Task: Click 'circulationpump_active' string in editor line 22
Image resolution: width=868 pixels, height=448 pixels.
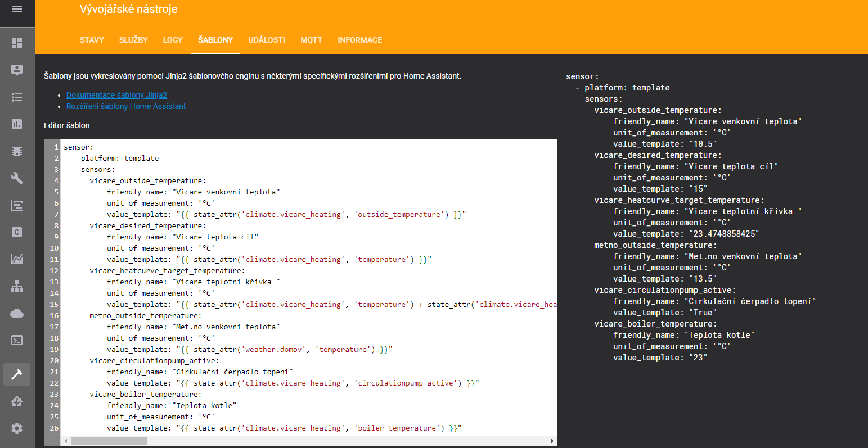Action: (406, 383)
